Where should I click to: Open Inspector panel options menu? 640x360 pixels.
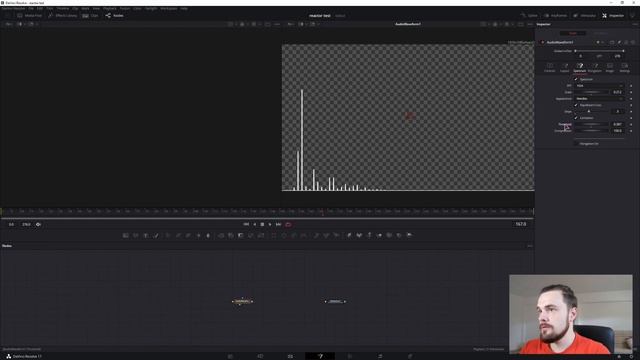click(x=635, y=24)
